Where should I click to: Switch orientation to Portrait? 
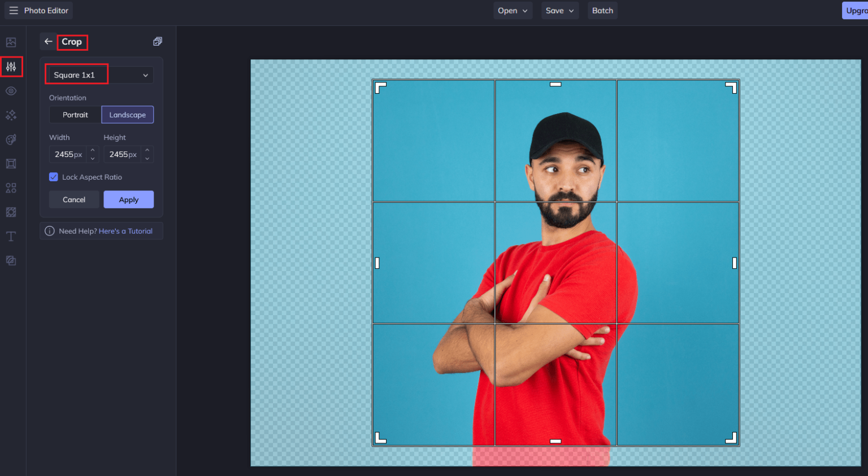pos(75,115)
